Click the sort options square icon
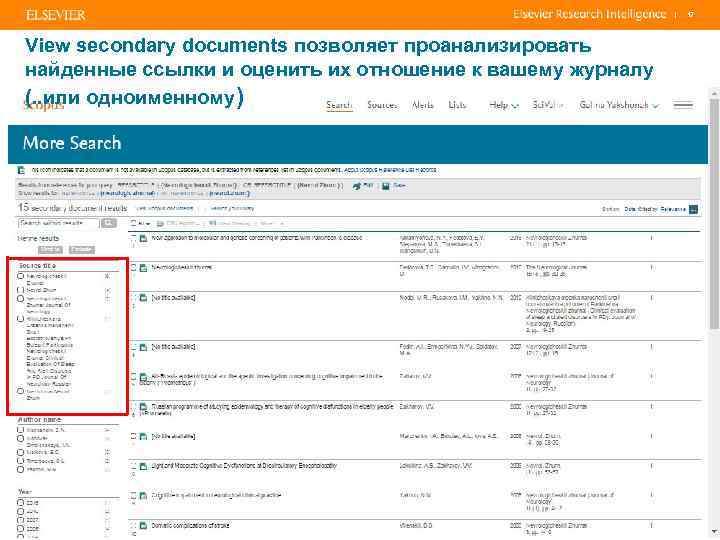 pos(693,209)
